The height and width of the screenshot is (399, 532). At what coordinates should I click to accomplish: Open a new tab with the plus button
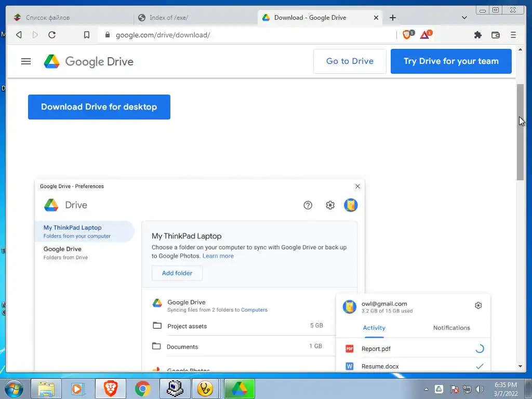tap(393, 18)
